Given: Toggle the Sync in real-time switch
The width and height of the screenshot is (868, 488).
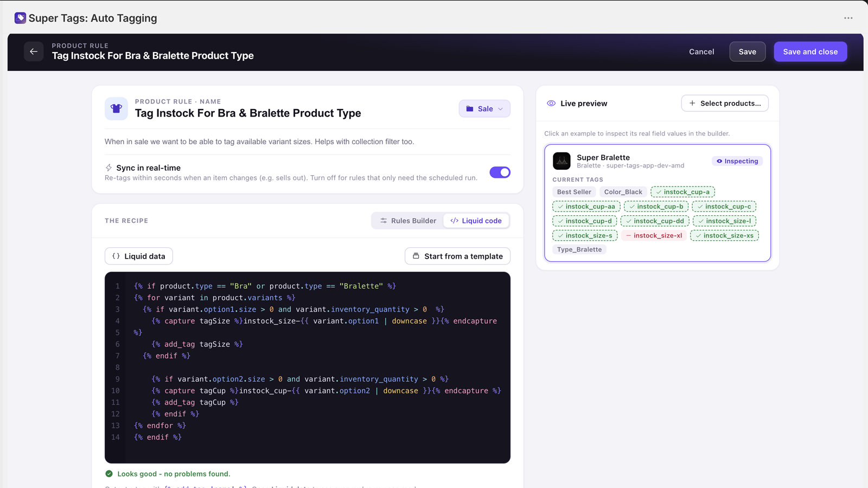Looking at the screenshot, I should tap(500, 172).
